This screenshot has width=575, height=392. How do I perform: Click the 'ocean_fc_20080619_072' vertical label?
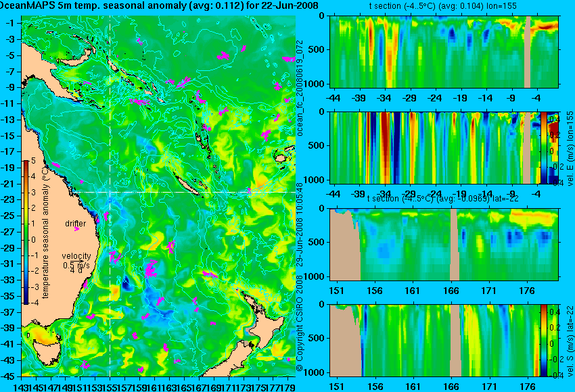coord(300,90)
